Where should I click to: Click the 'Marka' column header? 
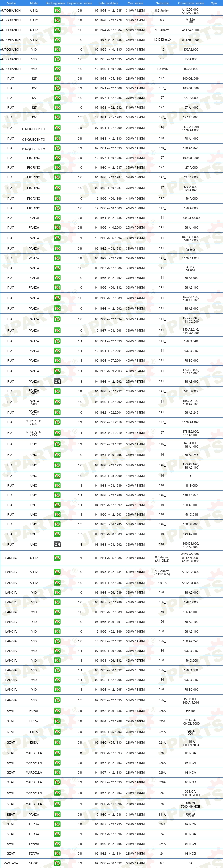[11, 3]
